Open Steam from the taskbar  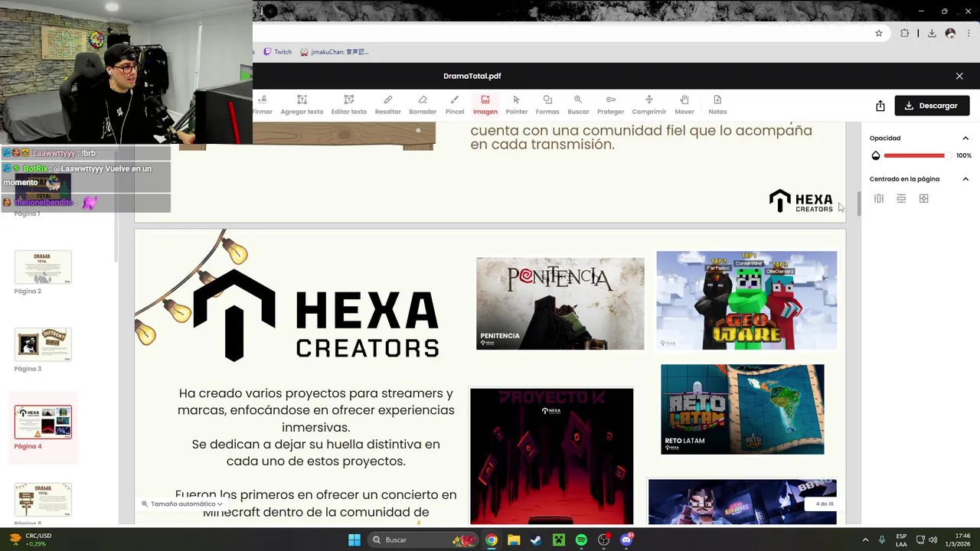point(536,540)
